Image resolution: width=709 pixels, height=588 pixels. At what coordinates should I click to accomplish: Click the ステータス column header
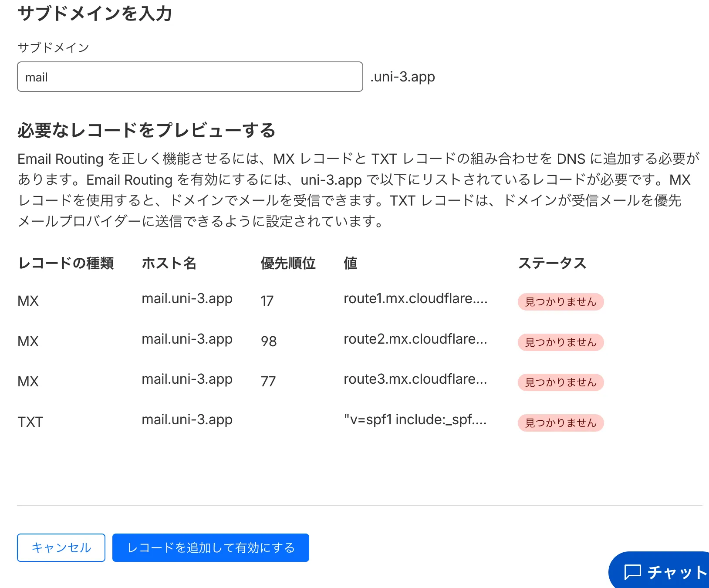click(x=552, y=263)
